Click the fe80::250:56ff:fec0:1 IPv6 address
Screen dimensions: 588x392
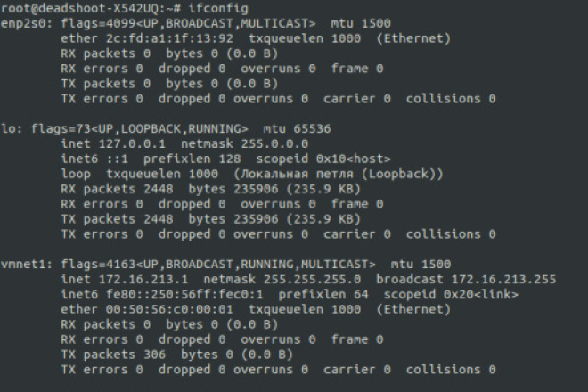[x=184, y=295]
